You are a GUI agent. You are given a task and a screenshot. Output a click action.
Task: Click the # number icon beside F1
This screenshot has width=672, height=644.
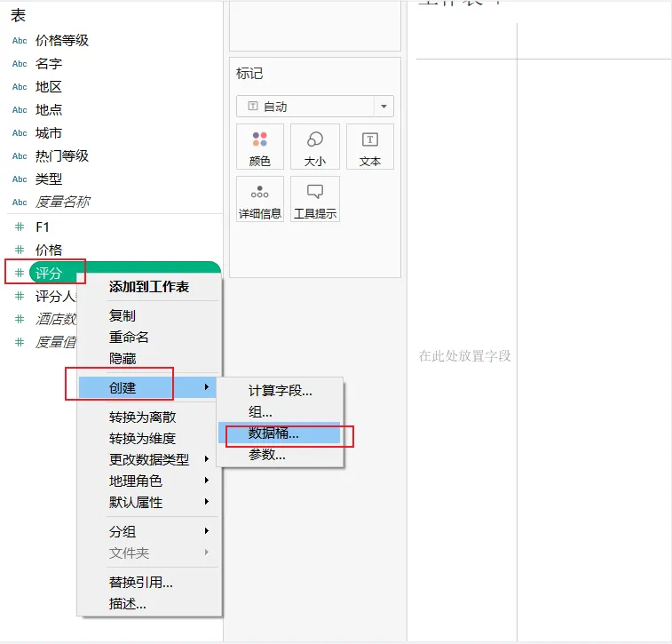(x=20, y=227)
